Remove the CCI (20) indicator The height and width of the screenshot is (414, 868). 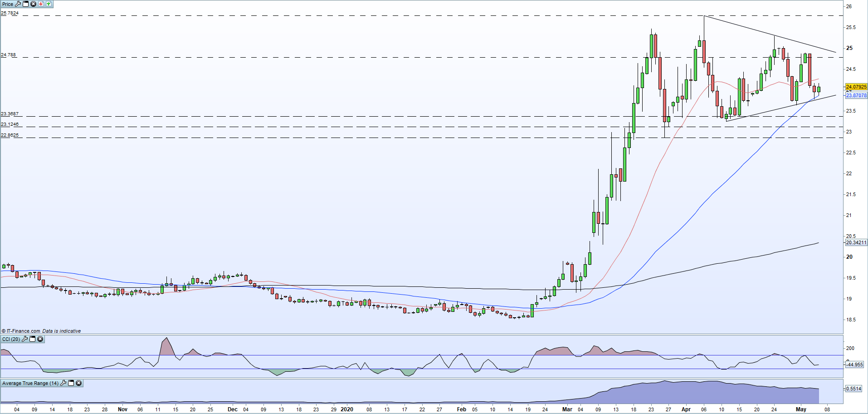click(40, 339)
